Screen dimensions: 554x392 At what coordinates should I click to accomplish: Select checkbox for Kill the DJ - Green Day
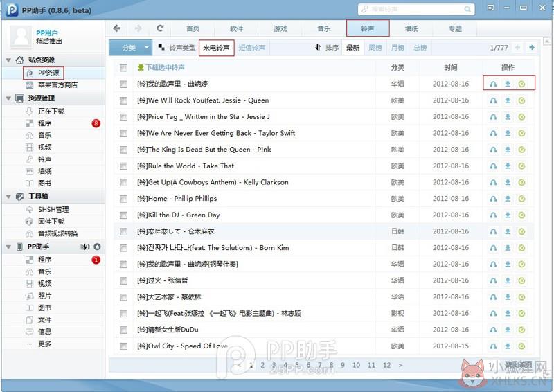coord(123,215)
